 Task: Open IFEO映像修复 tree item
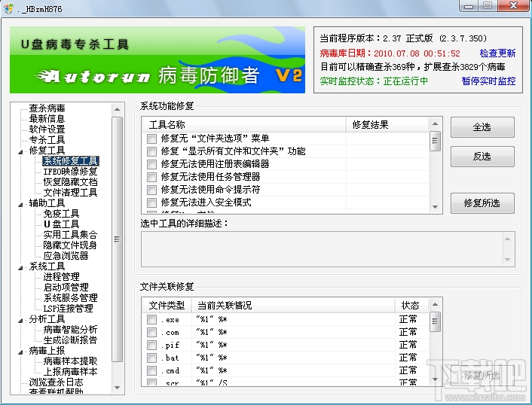click(x=70, y=171)
